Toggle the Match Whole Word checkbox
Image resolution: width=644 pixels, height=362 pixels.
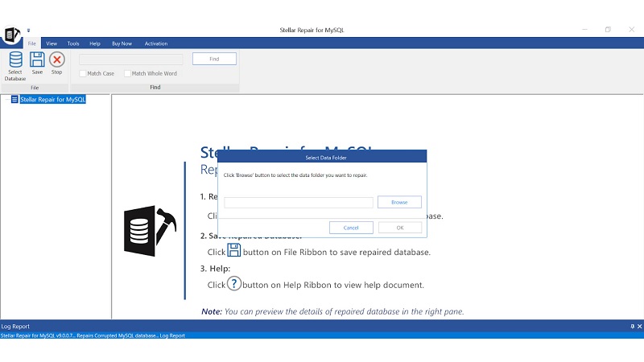(127, 73)
